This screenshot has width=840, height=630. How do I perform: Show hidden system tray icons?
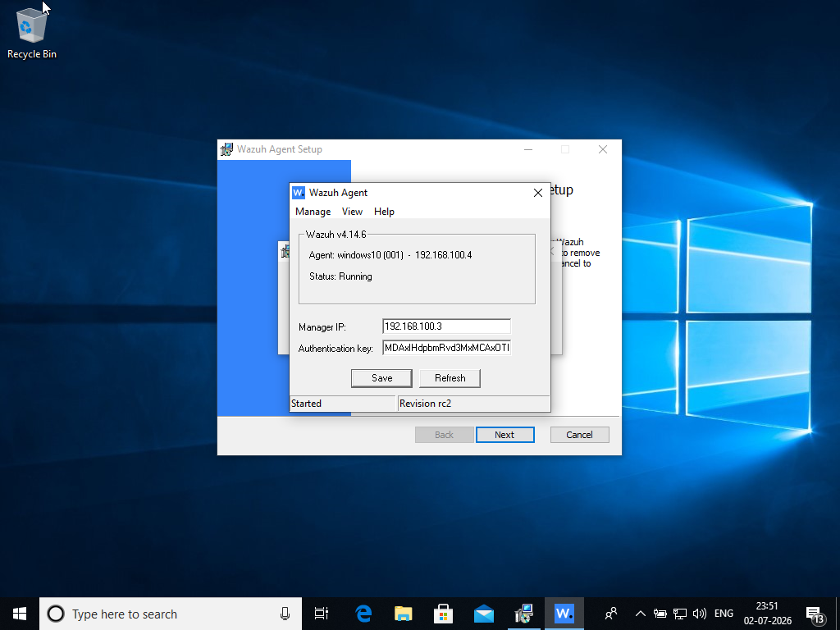point(640,614)
